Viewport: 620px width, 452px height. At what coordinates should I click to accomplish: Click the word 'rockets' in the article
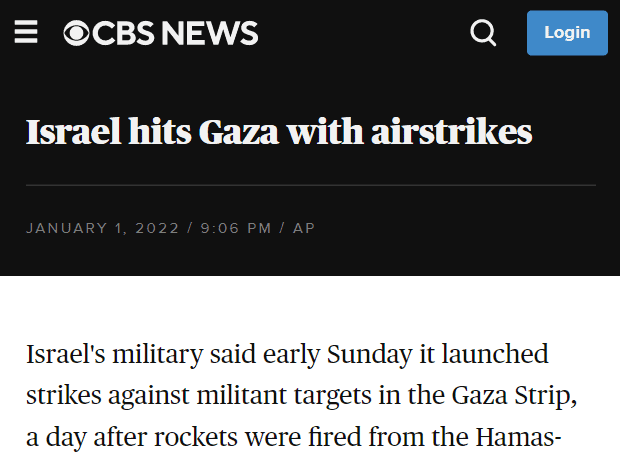[x=196, y=437]
